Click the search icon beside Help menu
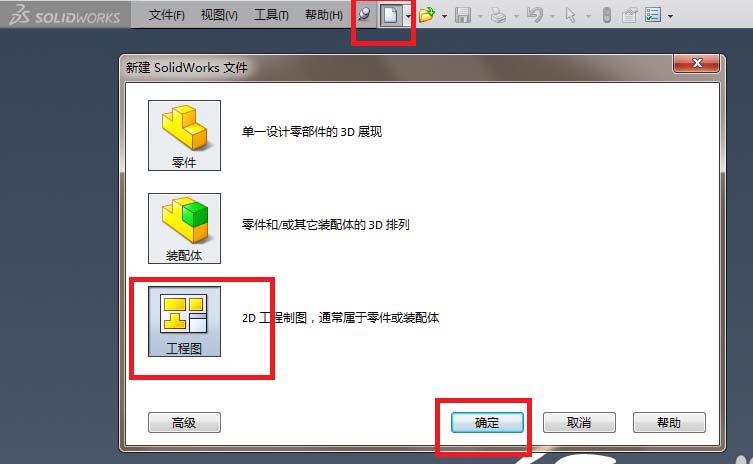Viewport: 753px width, 464px height. click(364, 14)
